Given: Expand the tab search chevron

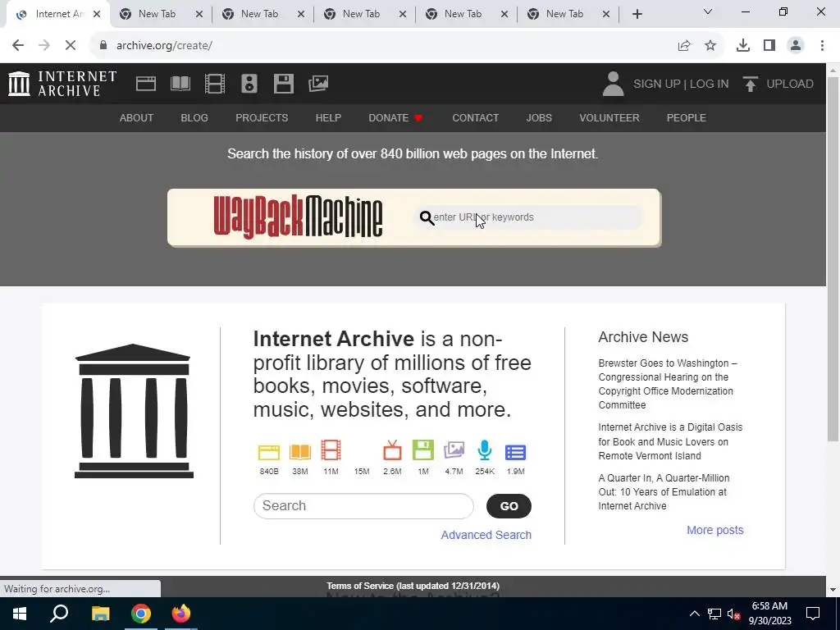Looking at the screenshot, I should [x=708, y=11].
